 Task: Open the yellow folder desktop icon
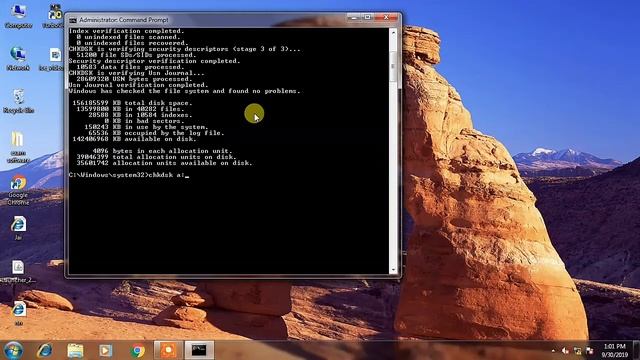pos(18,147)
